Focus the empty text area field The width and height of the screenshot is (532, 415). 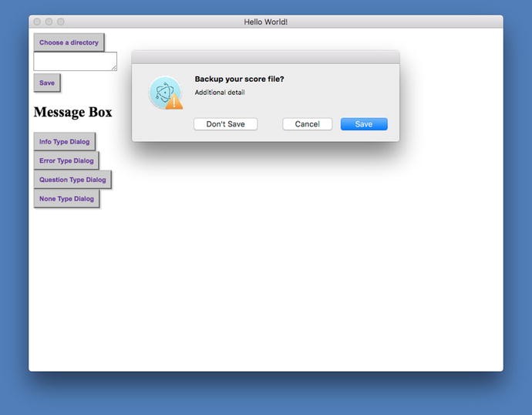point(76,62)
